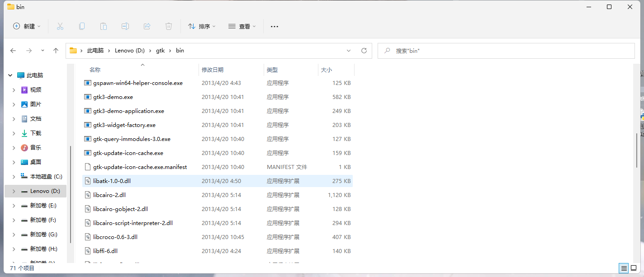The image size is (644, 277).
Task: Navigate up one level with the up arrow
Action: 56,51
